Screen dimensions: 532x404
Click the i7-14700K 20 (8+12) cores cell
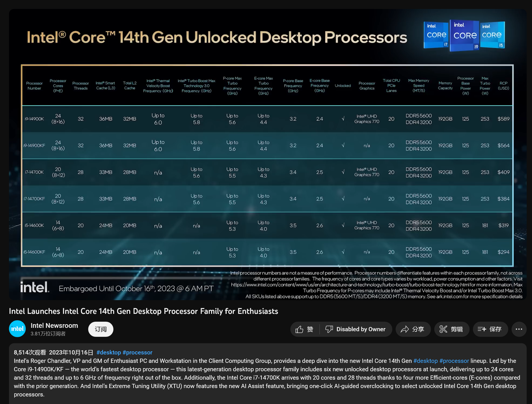(x=58, y=172)
